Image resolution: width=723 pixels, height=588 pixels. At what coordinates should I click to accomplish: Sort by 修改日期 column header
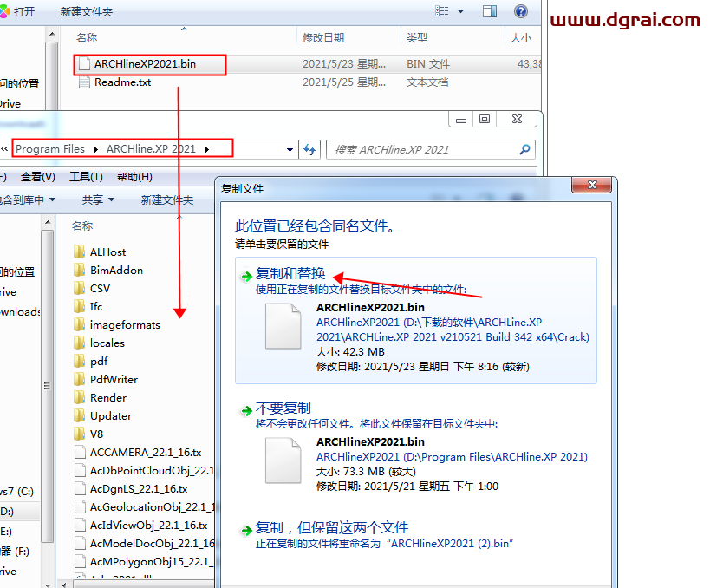(x=323, y=38)
